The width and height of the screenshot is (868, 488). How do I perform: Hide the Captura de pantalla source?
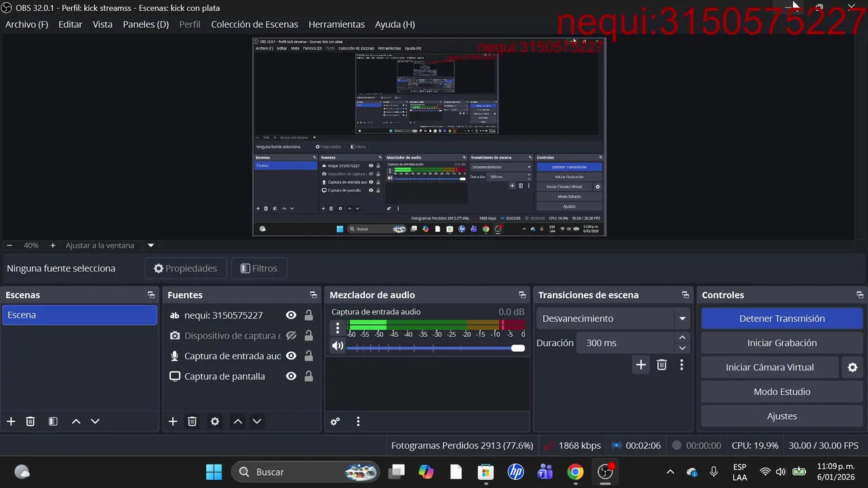coord(291,376)
